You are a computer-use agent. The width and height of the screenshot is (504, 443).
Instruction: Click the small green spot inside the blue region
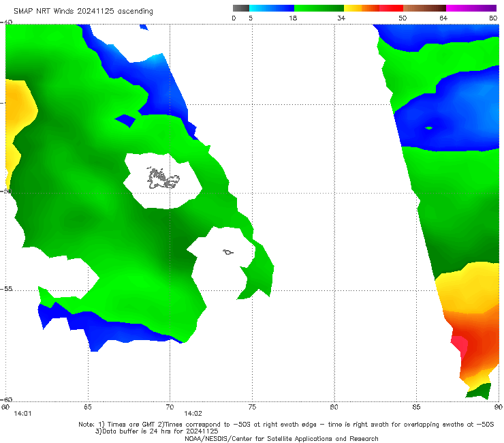pos(429,128)
